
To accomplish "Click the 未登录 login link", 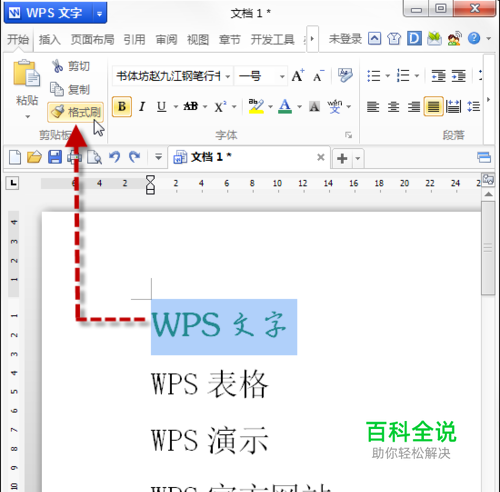I will pos(345,39).
